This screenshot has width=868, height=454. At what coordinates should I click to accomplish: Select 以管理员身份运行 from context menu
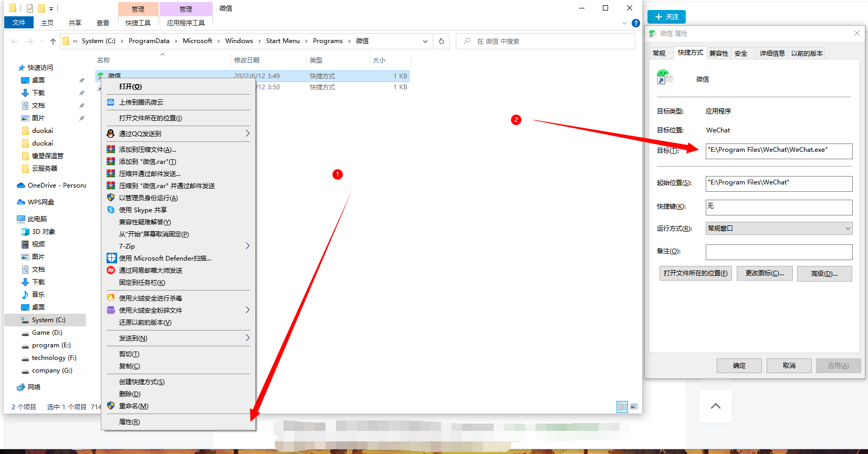(149, 198)
